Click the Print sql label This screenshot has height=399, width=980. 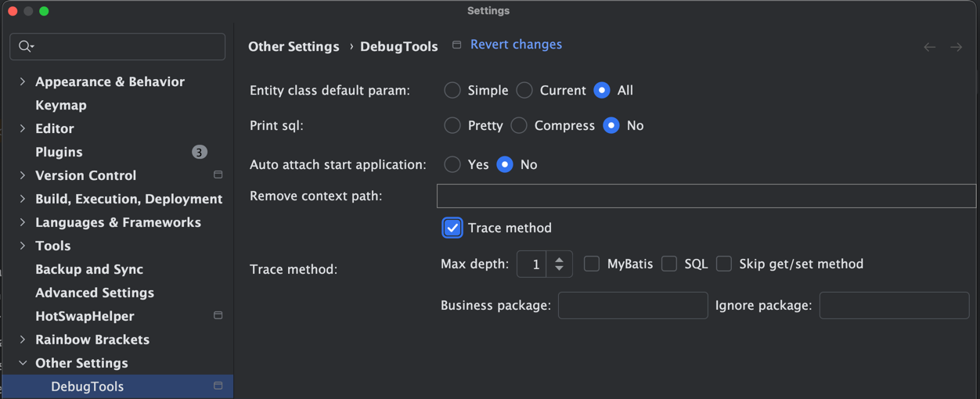(x=276, y=125)
